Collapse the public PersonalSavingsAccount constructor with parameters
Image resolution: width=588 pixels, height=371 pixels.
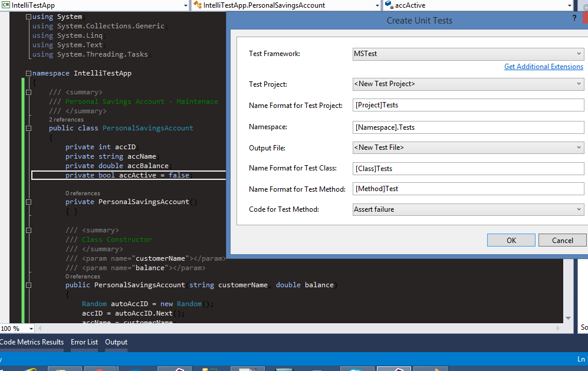tap(28, 285)
